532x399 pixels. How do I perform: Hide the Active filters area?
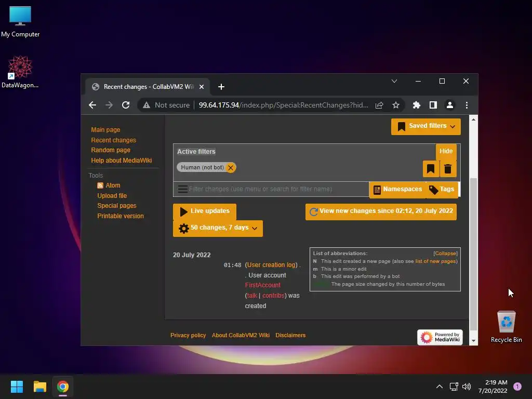pos(446,151)
